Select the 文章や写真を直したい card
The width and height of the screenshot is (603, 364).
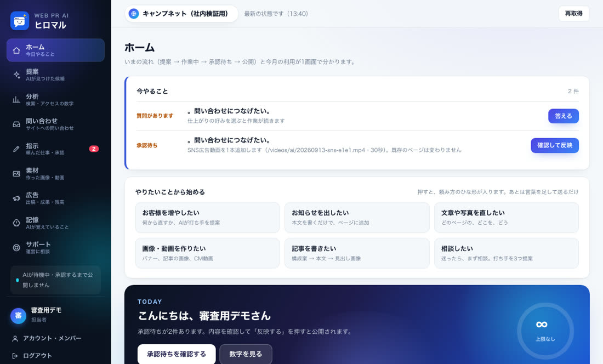(x=507, y=218)
